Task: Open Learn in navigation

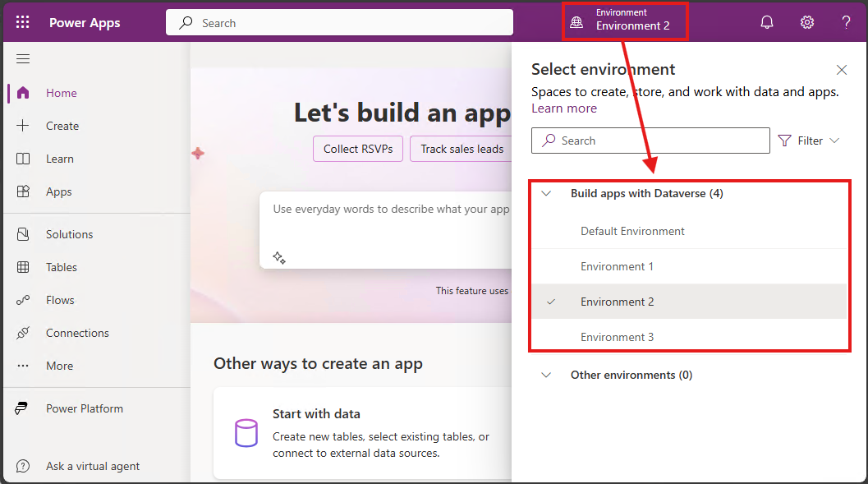Action: point(60,159)
